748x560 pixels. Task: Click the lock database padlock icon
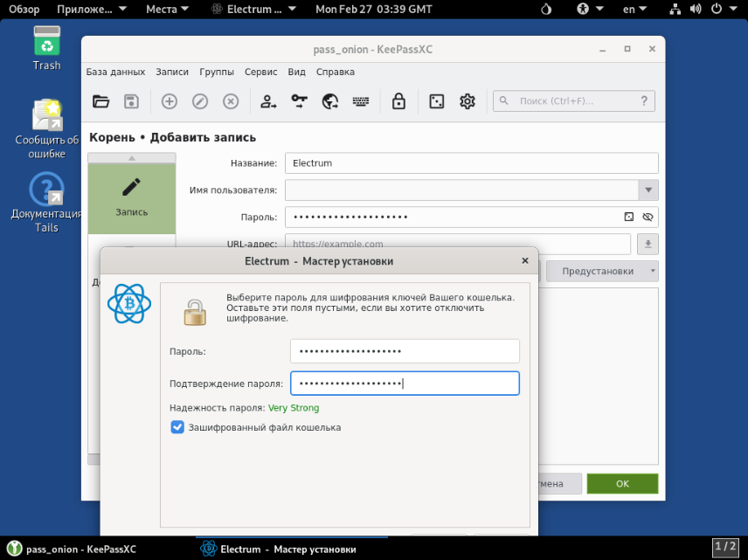coord(398,101)
